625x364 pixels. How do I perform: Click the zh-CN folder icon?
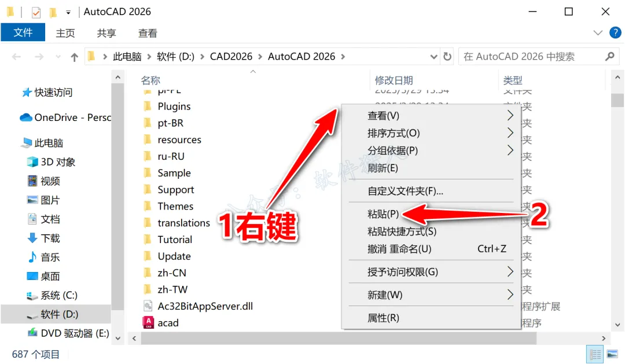(x=148, y=273)
